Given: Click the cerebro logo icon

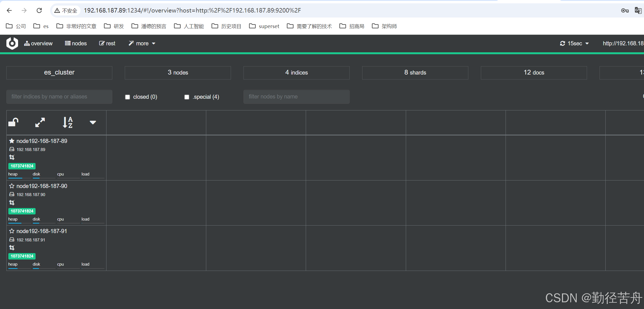Looking at the screenshot, I should 12,43.
